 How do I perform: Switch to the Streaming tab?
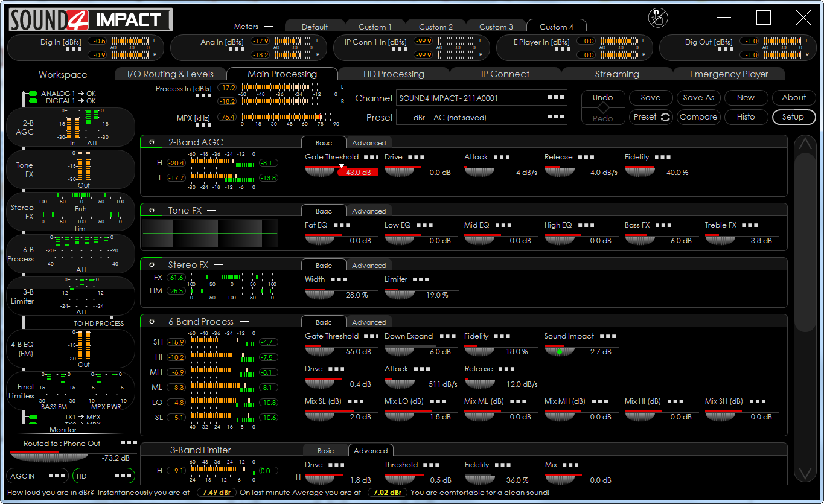tap(617, 74)
